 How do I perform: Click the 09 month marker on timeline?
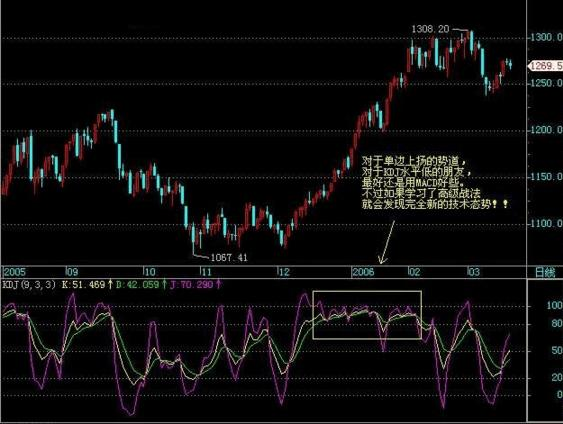coord(72,272)
